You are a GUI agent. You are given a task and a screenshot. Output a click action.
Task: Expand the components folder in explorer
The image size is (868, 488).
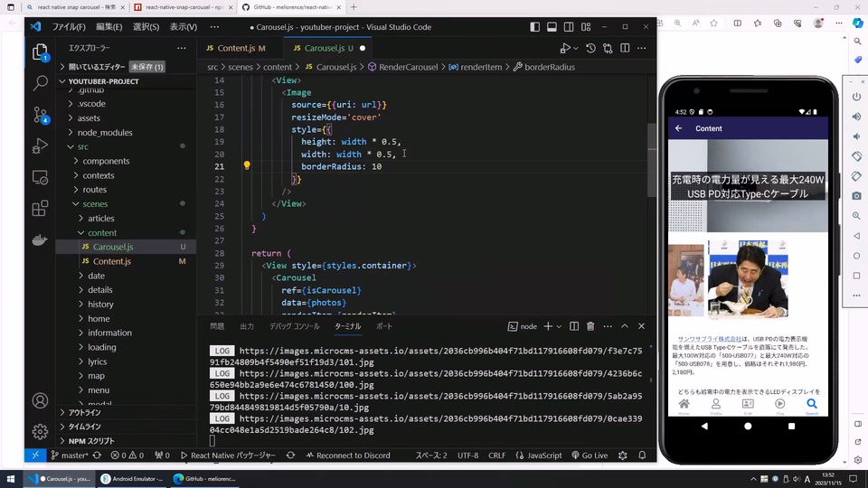(106, 161)
